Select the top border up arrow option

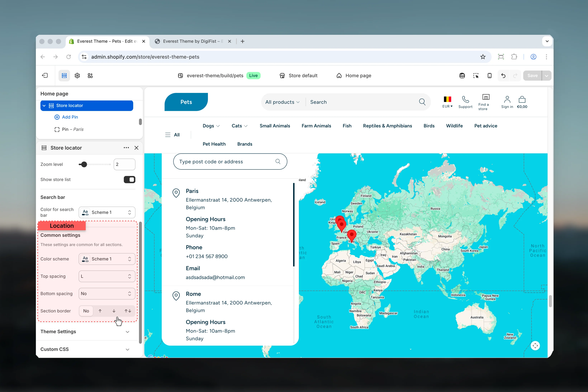100,311
